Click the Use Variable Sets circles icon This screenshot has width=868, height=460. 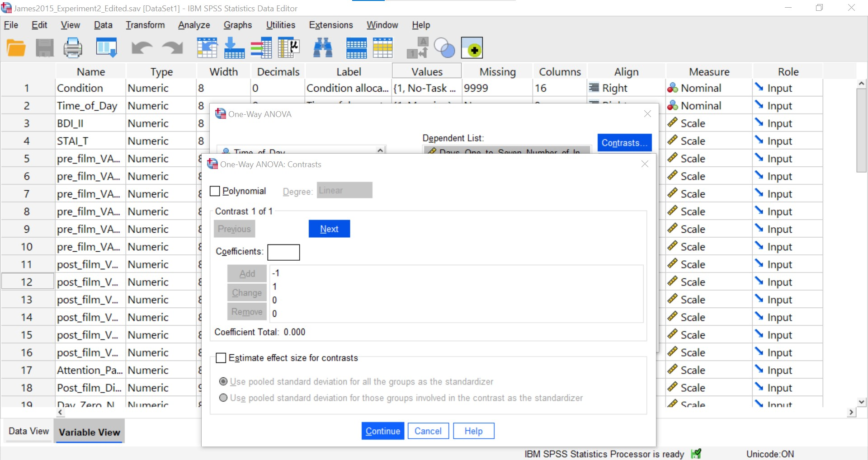444,48
